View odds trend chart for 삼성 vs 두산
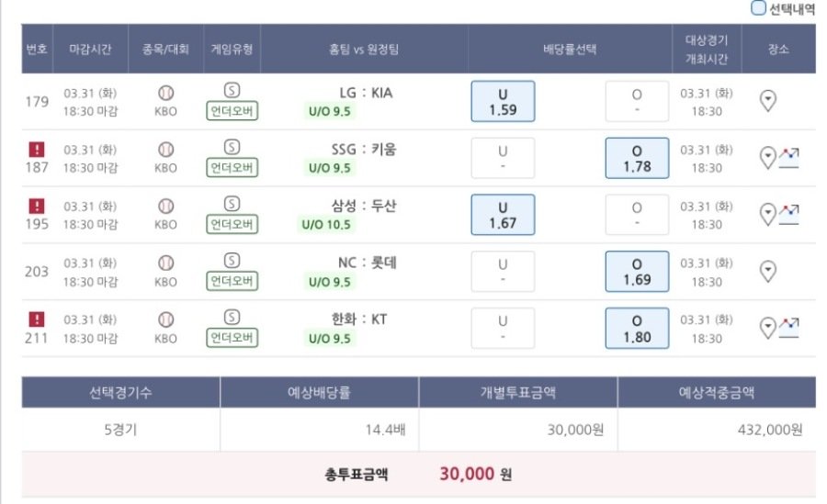Screen dimensions: 827x504 click(788, 215)
